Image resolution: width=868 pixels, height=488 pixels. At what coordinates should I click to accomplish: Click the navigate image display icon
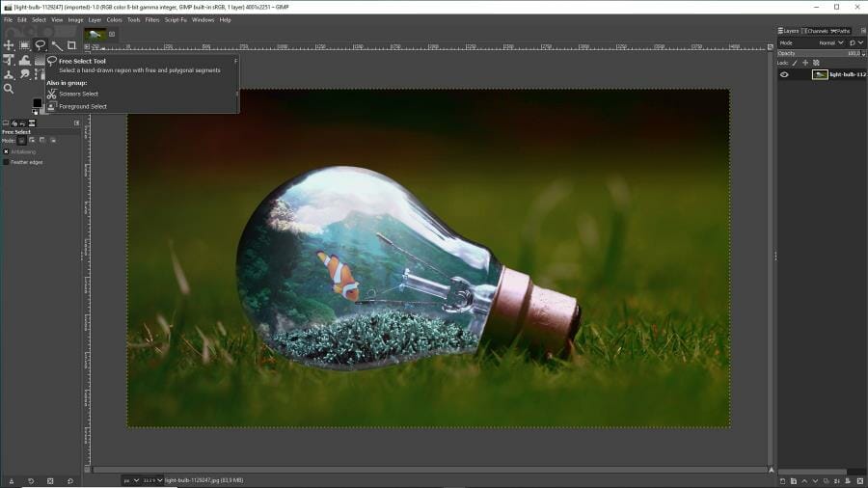772,470
